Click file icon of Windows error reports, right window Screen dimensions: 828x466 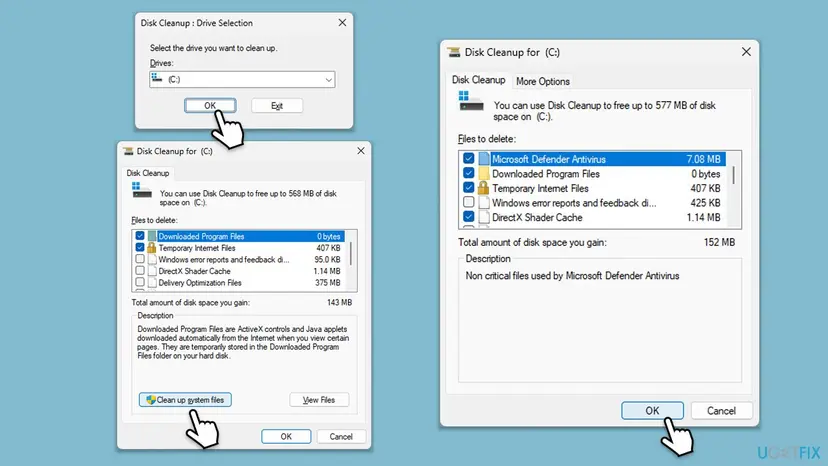(x=484, y=202)
